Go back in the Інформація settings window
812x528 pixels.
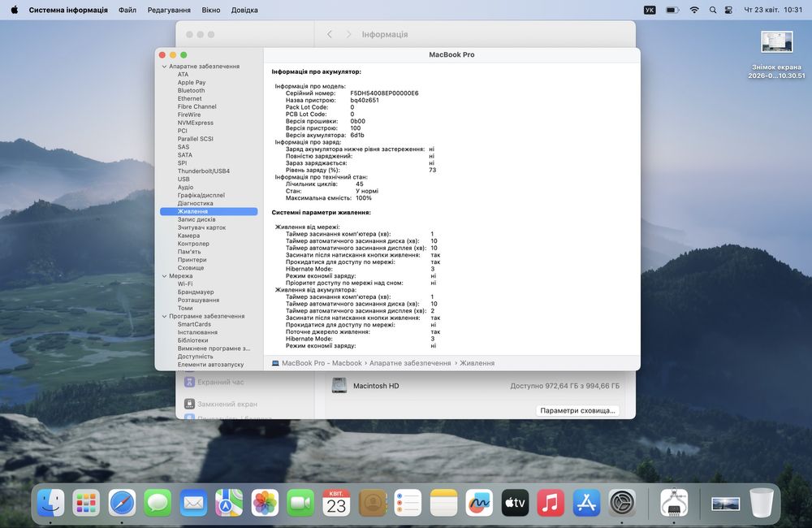point(330,34)
